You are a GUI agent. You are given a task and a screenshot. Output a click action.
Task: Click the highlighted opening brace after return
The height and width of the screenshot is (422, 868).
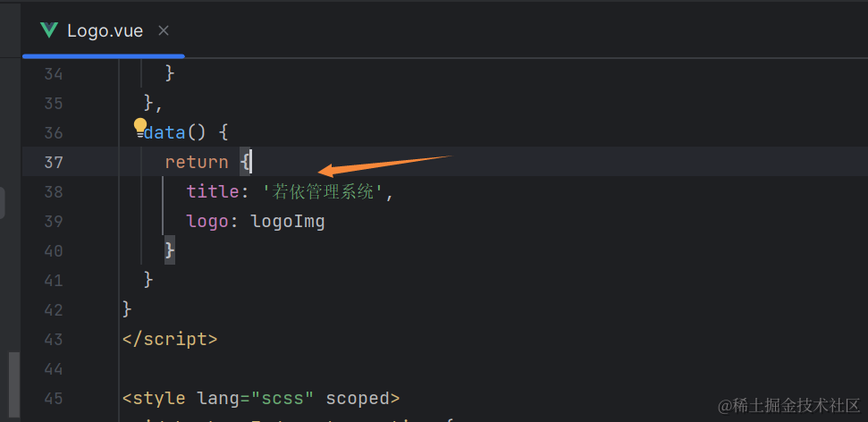pyautogui.click(x=245, y=162)
